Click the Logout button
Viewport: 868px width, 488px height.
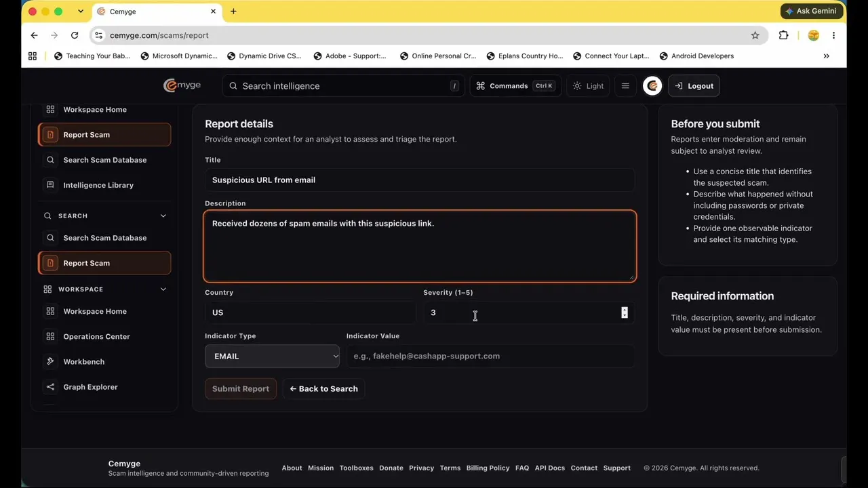[x=694, y=86]
